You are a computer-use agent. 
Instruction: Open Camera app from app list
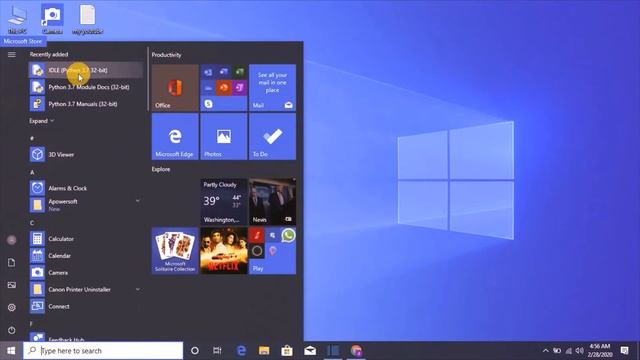tap(86, 272)
